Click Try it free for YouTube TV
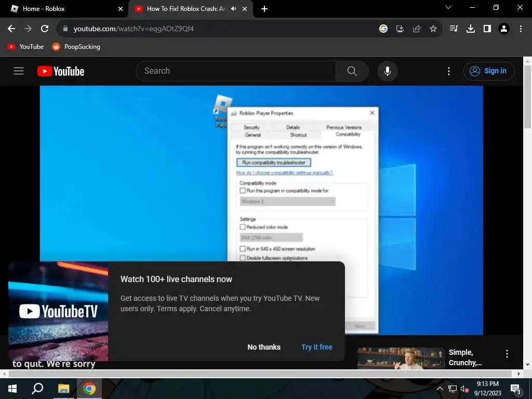The height and width of the screenshot is (399, 532). point(317,347)
